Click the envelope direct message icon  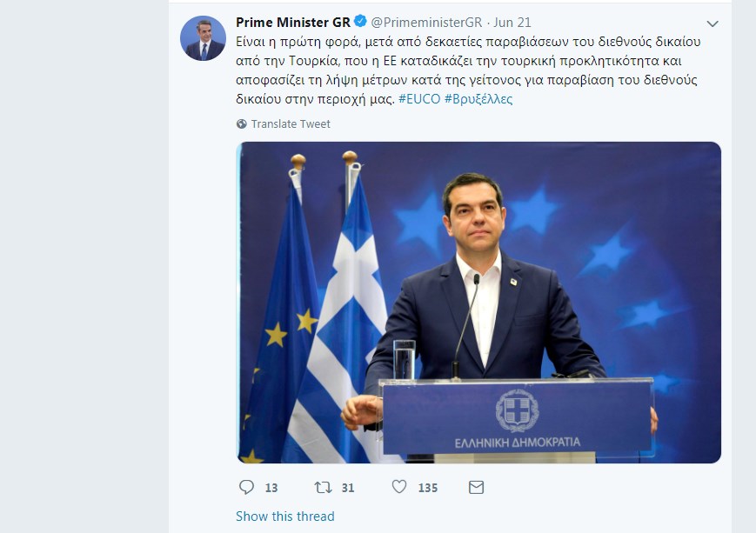coord(477,487)
